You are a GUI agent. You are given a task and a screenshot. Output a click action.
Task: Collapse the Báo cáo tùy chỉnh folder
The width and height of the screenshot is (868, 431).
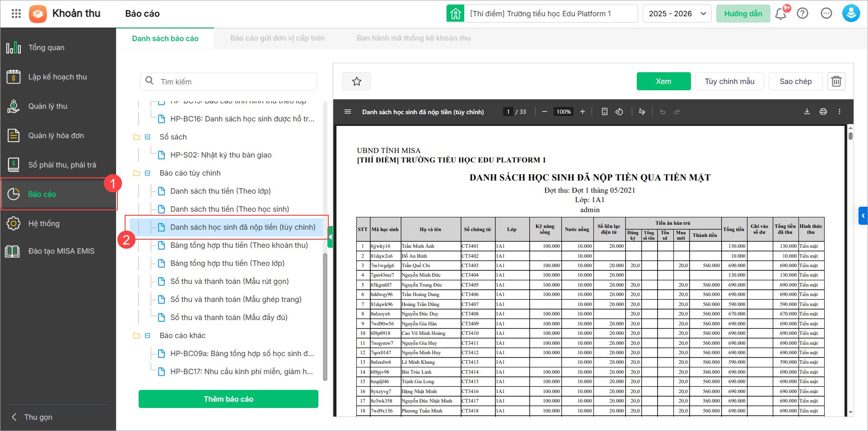[147, 173]
